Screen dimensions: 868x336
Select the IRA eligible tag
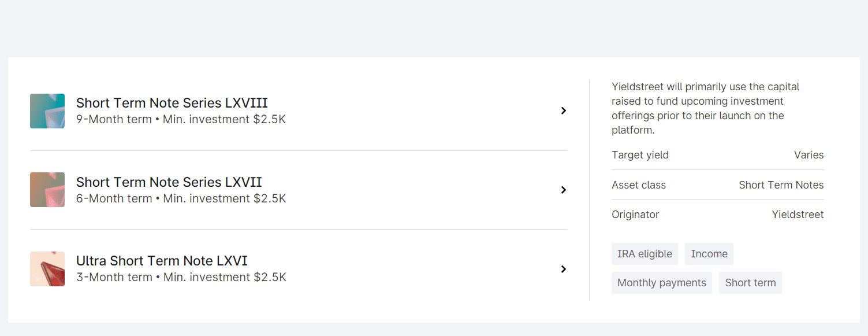[645, 254]
